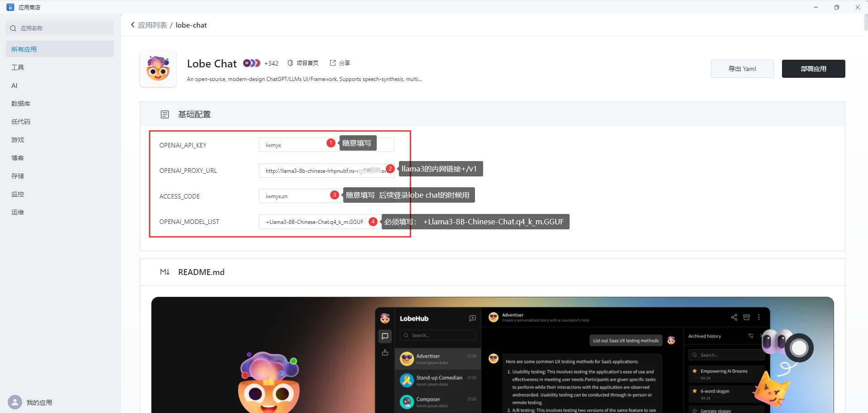Image resolution: width=868 pixels, height=413 pixels.
Task: Click the contributor avatars next to Lobe Chat
Action: click(x=252, y=63)
